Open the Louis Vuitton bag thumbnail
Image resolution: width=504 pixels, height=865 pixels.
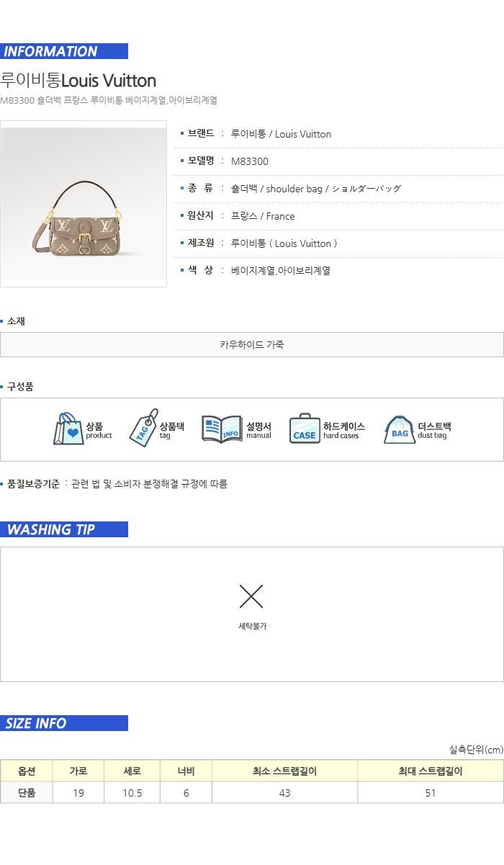84,204
